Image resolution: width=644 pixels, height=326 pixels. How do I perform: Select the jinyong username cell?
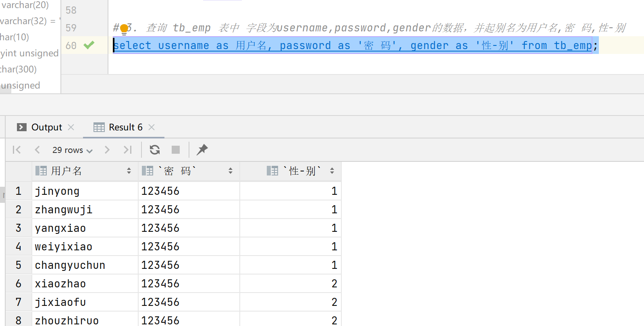[x=85, y=191]
